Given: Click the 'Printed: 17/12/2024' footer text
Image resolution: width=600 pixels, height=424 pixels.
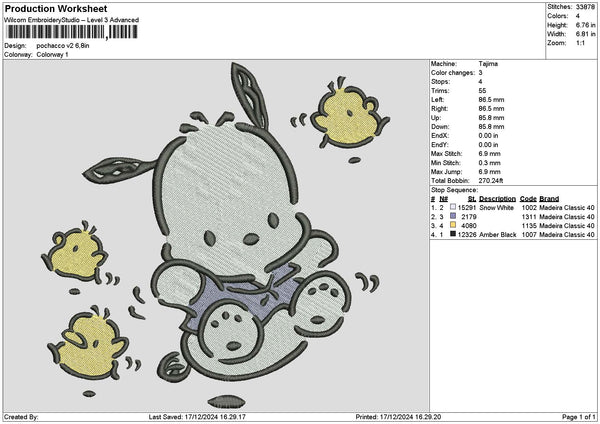Looking at the screenshot, I should click(x=398, y=417).
